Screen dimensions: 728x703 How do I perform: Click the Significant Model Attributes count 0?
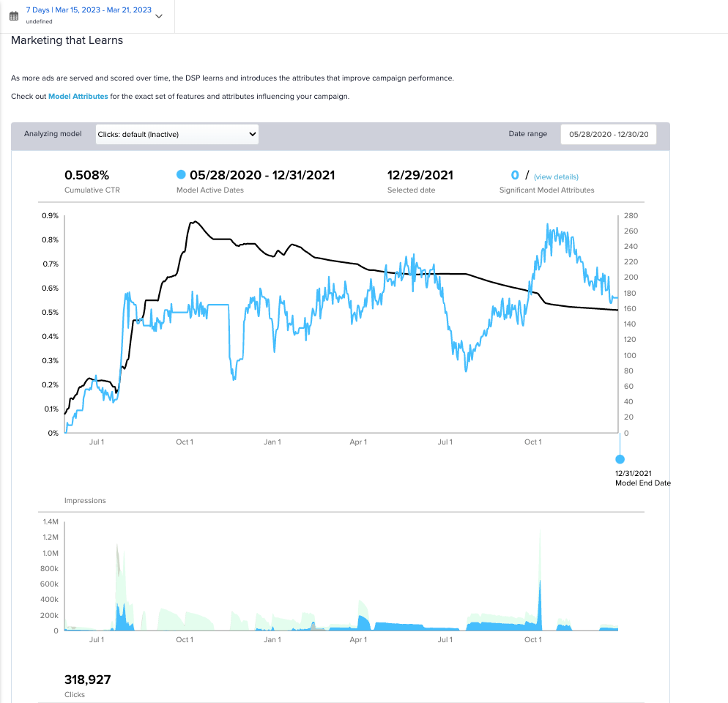[515, 175]
